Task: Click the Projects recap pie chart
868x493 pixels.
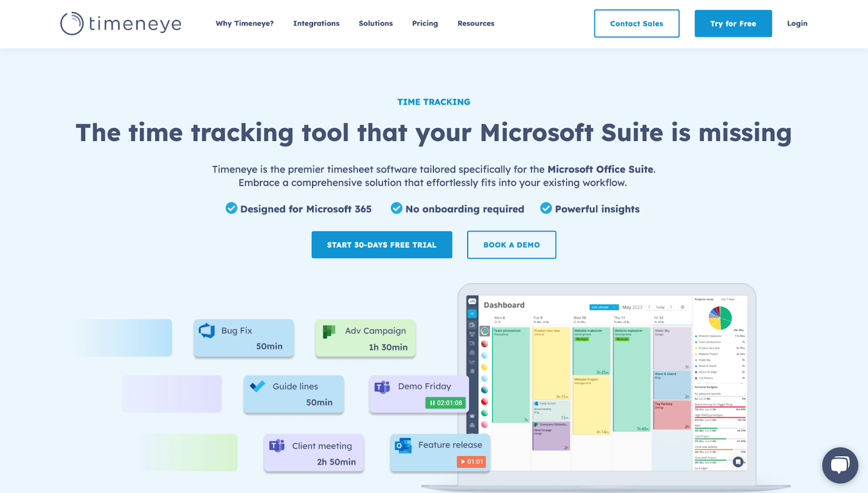Action: click(x=720, y=318)
